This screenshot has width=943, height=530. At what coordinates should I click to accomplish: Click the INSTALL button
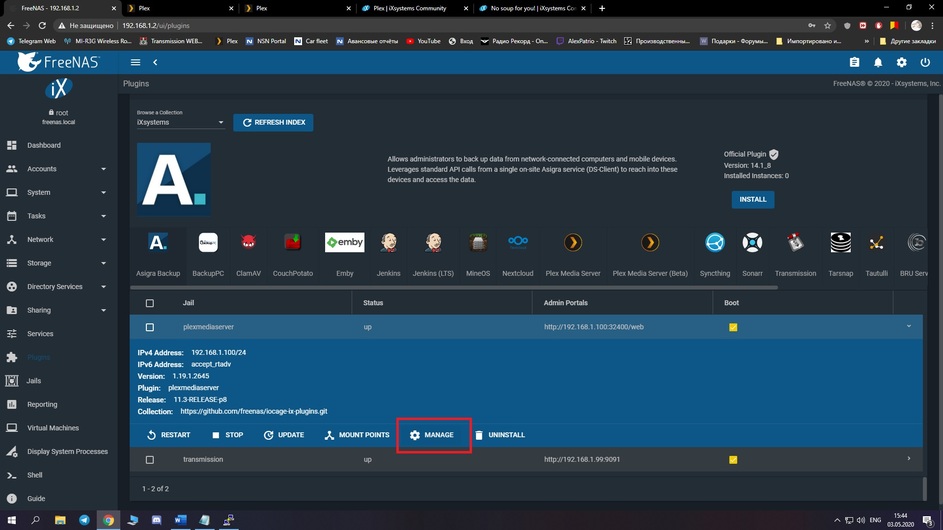752,199
